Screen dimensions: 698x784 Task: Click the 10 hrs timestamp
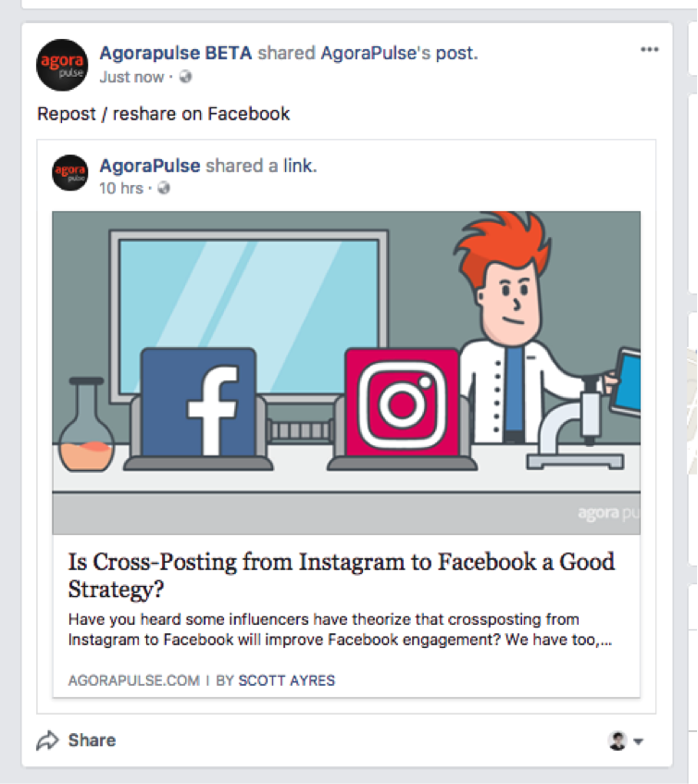pyautogui.click(x=120, y=188)
